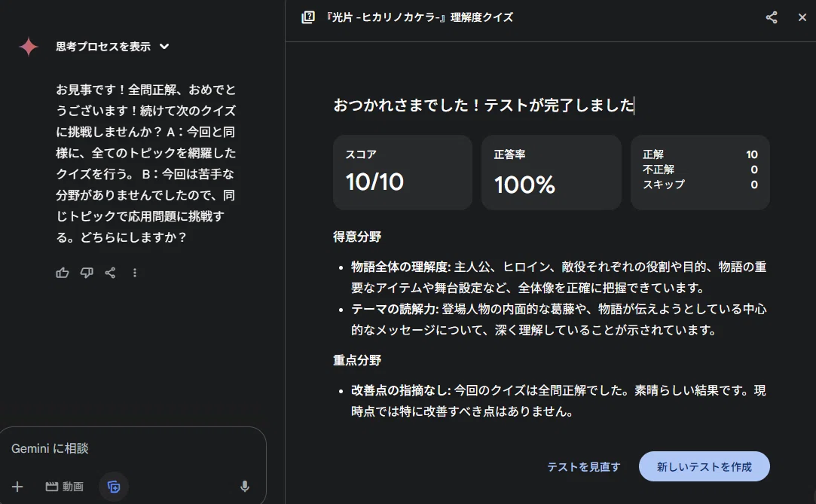The height and width of the screenshot is (504, 816).
Task: Click the スコア 10/10 card
Action: (x=403, y=173)
